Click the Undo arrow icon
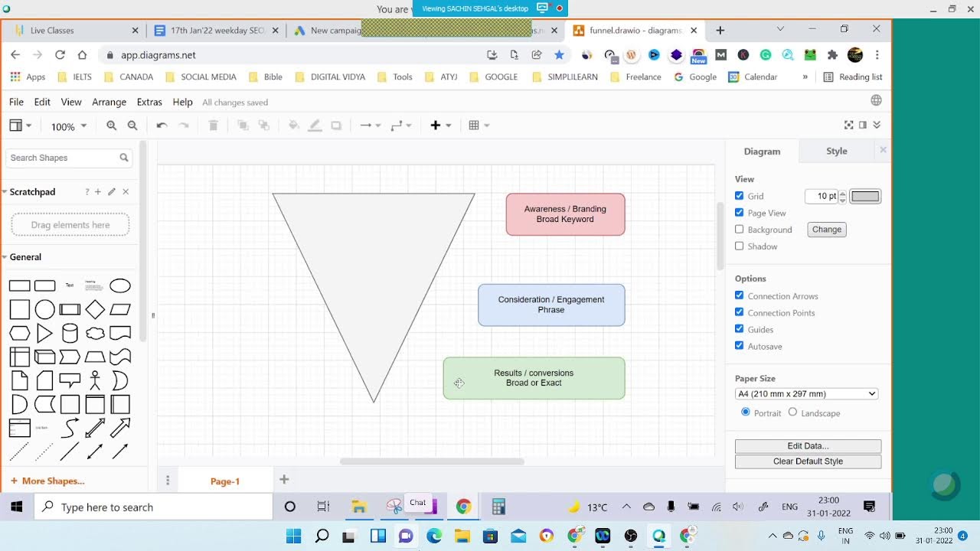980x551 pixels. tap(162, 126)
